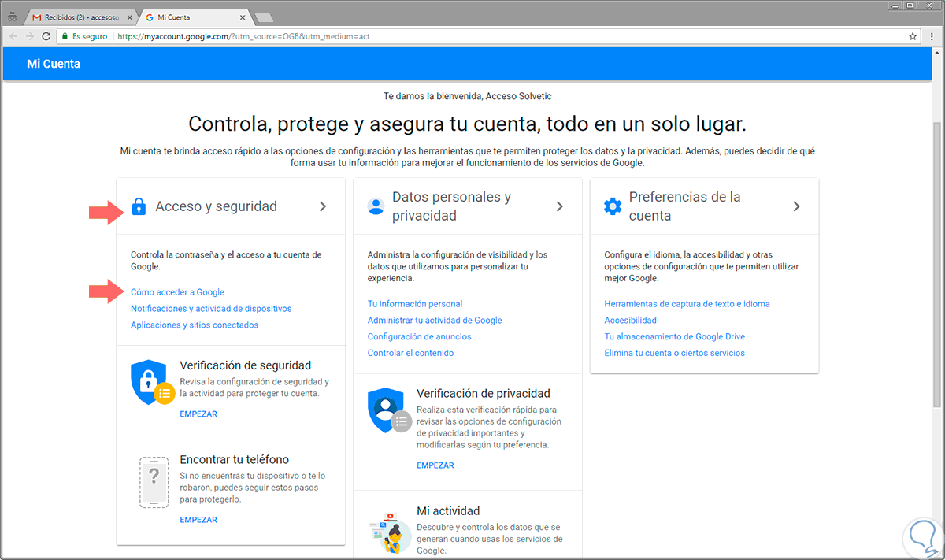This screenshot has width=945, height=560.
Task: Open Herramientas de captura de texto e idioma
Action: (687, 304)
